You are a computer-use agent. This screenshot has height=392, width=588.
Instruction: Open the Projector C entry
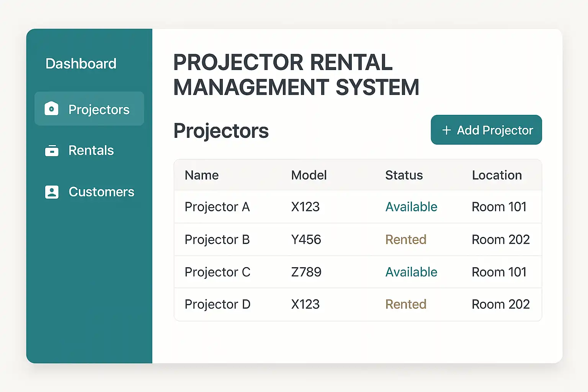pyautogui.click(x=217, y=272)
